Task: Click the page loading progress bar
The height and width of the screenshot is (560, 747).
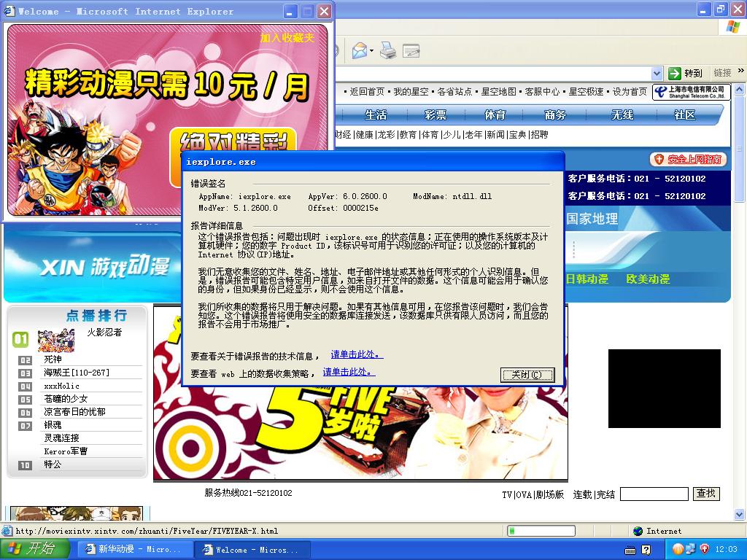Action: click(541, 531)
